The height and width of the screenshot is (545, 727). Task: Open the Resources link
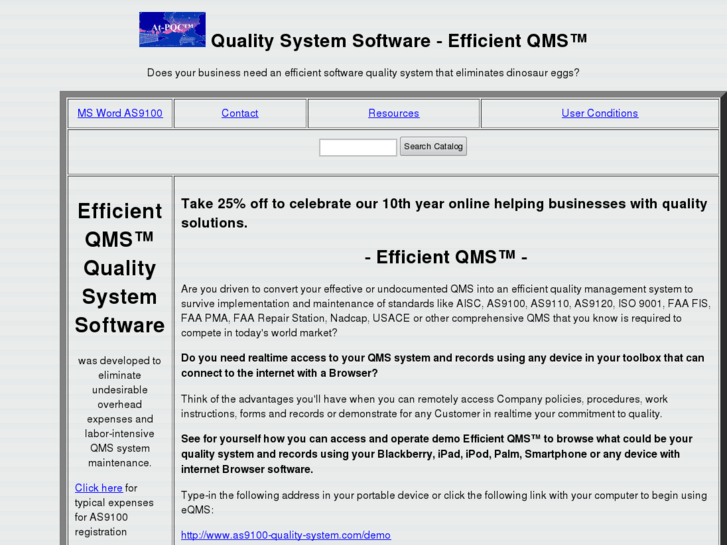coord(394,113)
